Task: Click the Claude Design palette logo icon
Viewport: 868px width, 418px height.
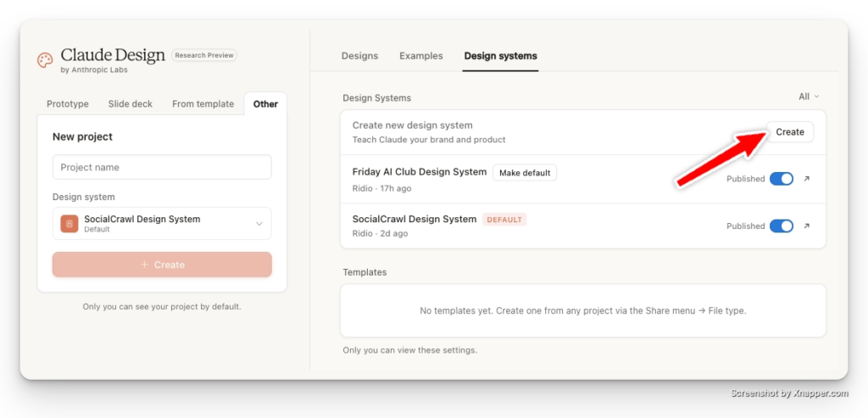Action: pos(45,60)
